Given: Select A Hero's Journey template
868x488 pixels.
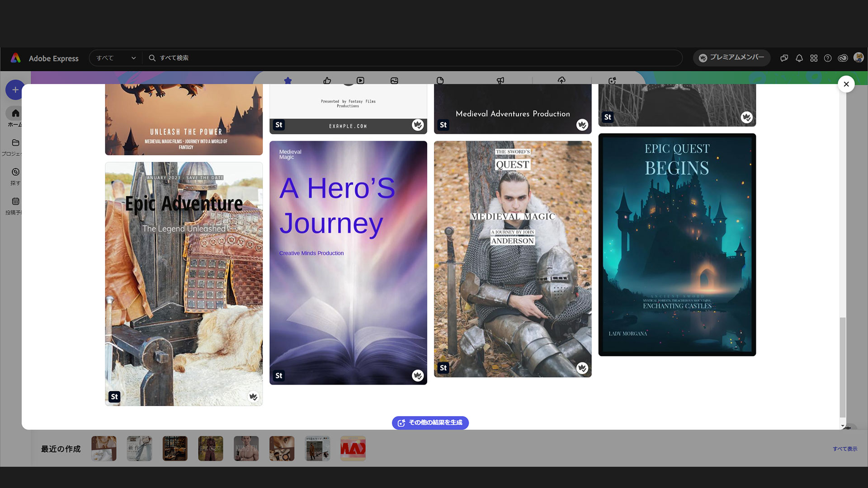Looking at the screenshot, I should pyautogui.click(x=348, y=263).
